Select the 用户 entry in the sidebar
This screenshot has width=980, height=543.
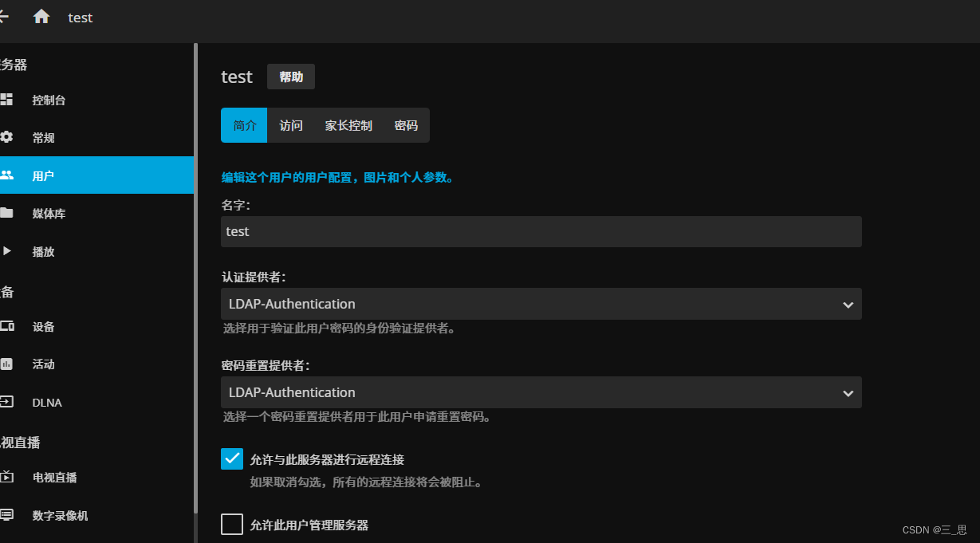click(x=42, y=175)
